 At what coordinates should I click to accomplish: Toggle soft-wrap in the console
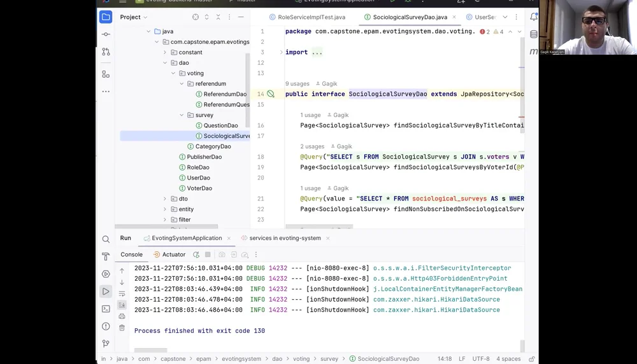(x=122, y=293)
